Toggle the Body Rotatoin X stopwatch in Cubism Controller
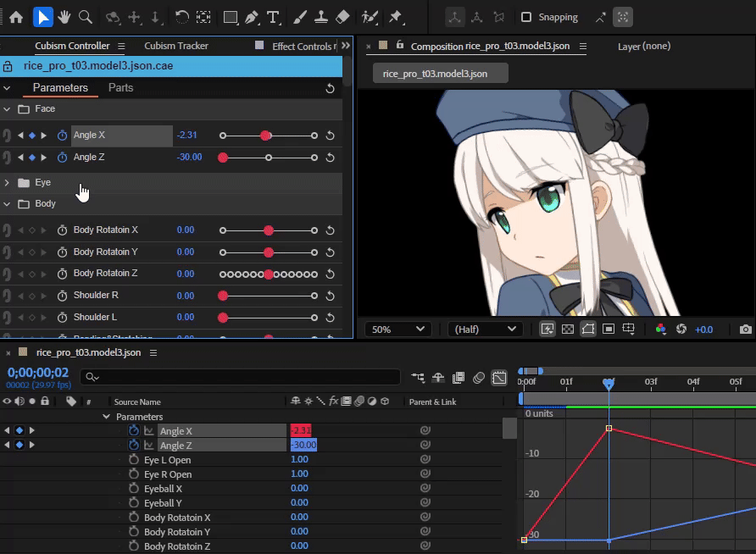The image size is (756, 554). (62, 230)
